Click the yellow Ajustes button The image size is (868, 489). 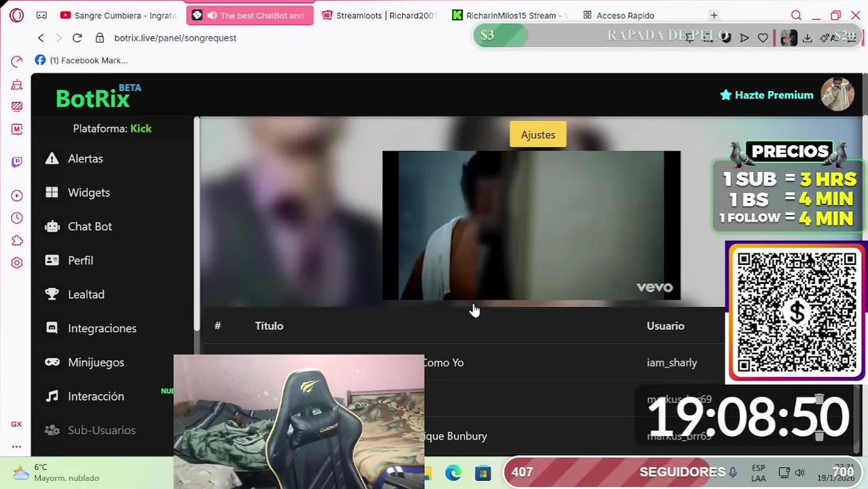pyautogui.click(x=538, y=134)
